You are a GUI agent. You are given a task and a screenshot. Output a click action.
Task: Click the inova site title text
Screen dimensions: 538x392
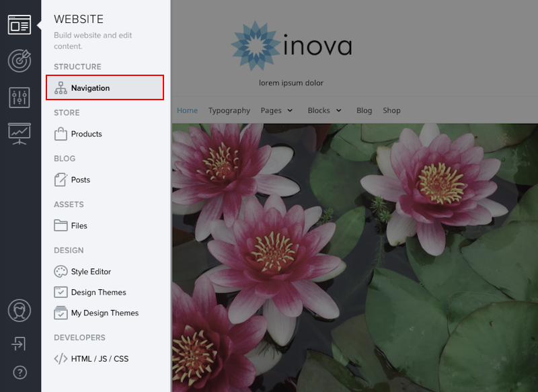click(x=318, y=44)
